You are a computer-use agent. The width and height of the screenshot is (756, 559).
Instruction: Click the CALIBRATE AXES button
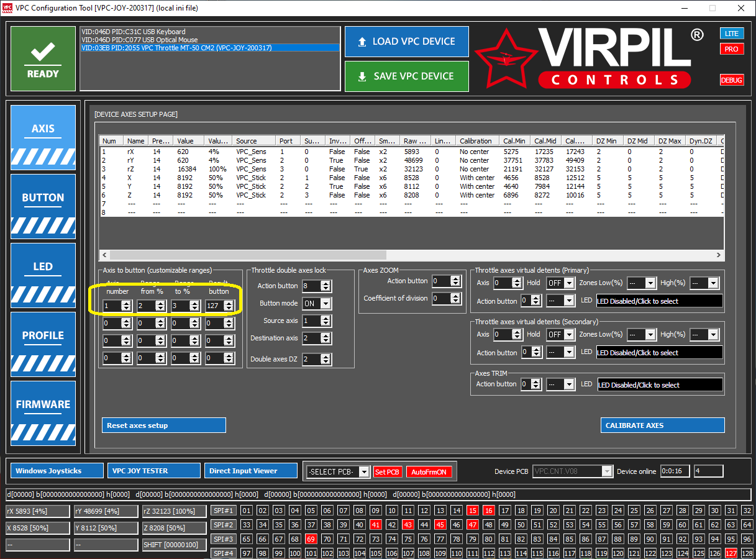(x=663, y=425)
